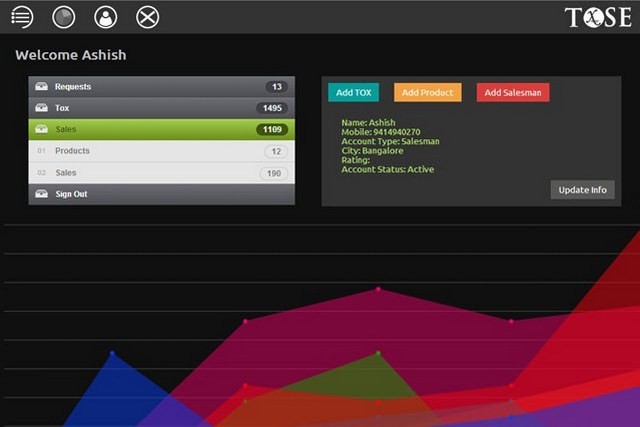Click the magenta series highest data point
640x427 pixels.
(378, 289)
